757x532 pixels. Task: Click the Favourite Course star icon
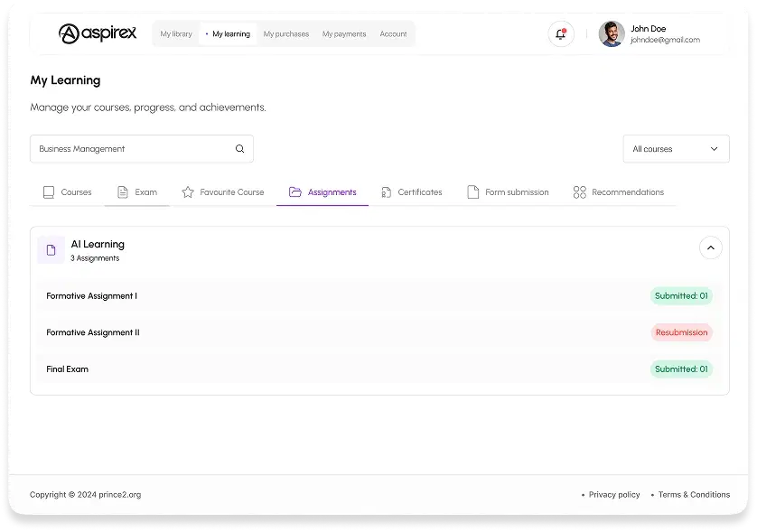188,192
